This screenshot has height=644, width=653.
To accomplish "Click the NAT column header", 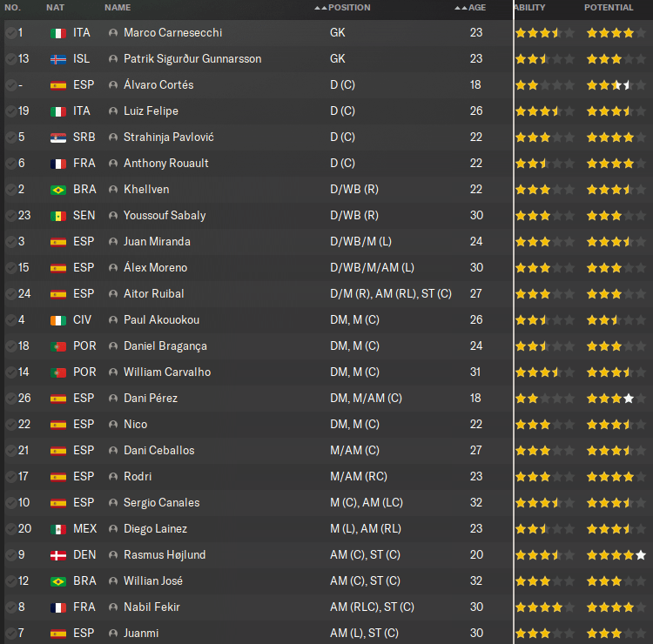I will (55, 8).
